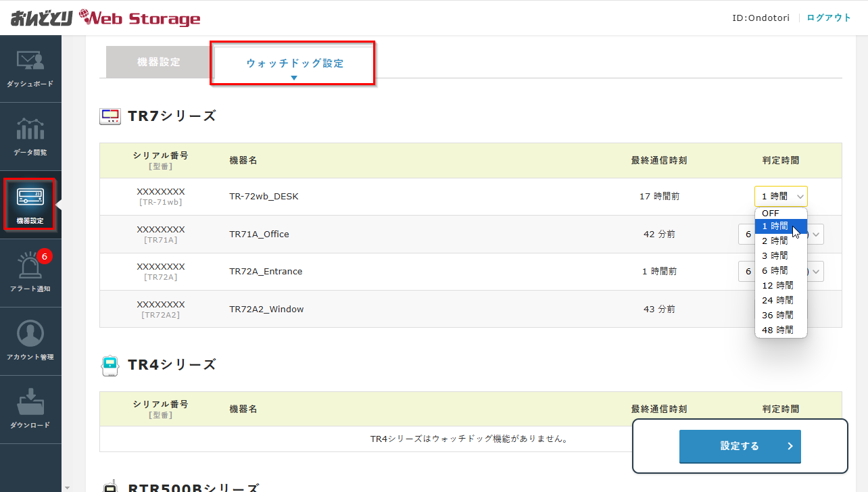Choose 1 時間 in the dropdown list

tap(781, 226)
